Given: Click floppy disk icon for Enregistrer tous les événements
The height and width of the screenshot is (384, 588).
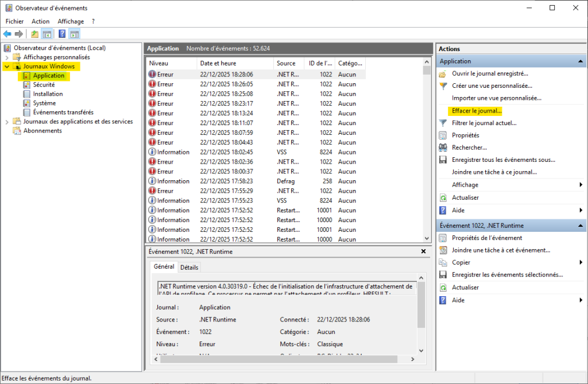Looking at the screenshot, I should 443,160.
